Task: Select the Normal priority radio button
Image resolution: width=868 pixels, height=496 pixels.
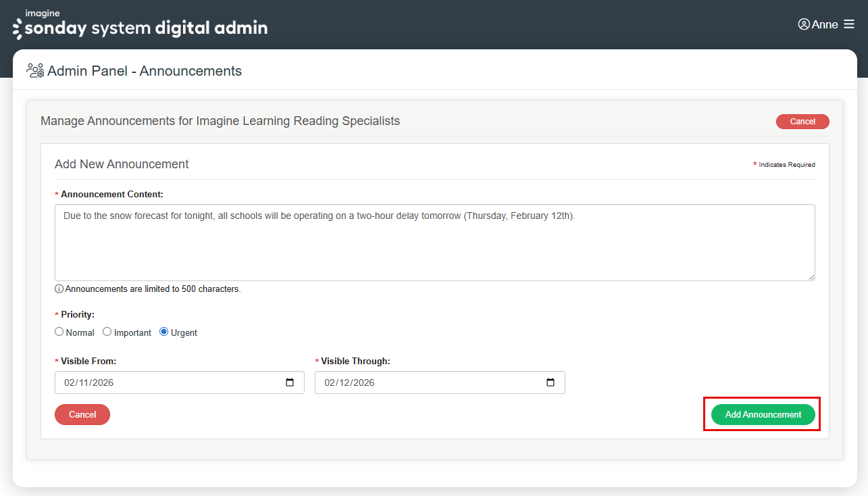Action: [59, 332]
